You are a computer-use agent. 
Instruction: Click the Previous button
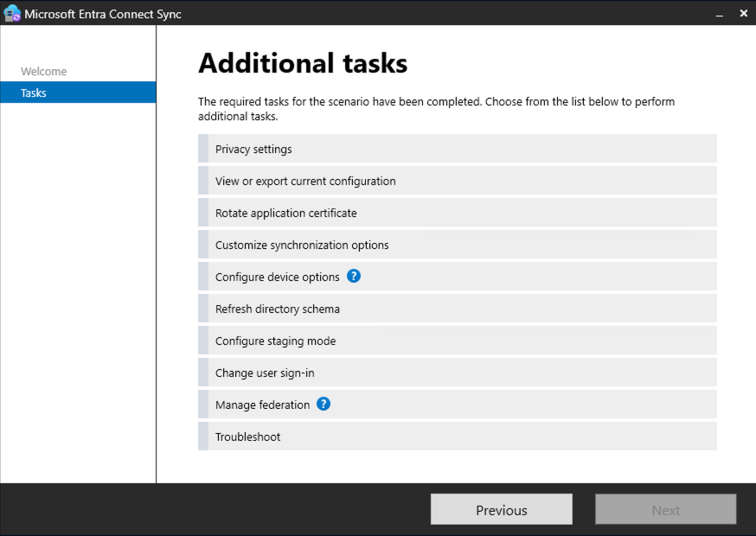[501, 508]
